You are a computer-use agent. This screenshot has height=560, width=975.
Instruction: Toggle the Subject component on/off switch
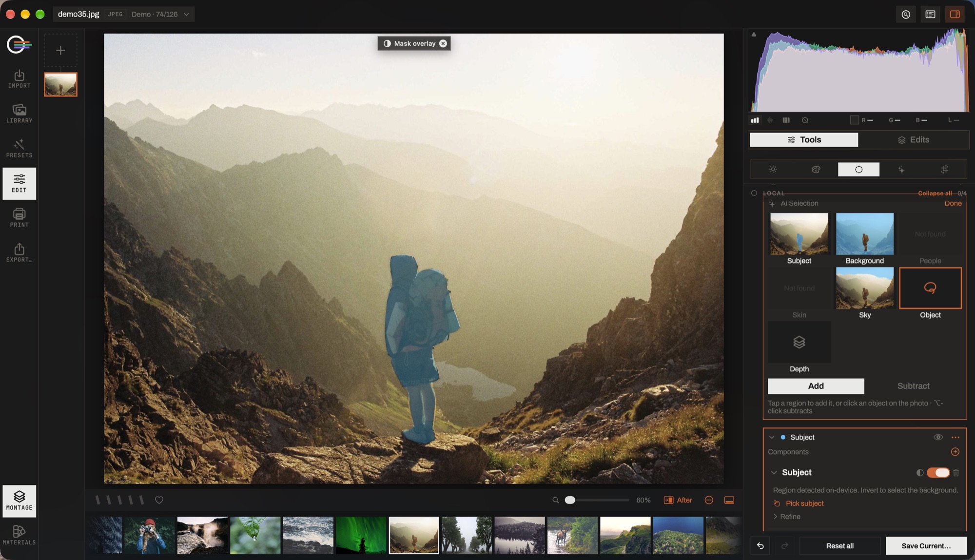click(x=938, y=472)
